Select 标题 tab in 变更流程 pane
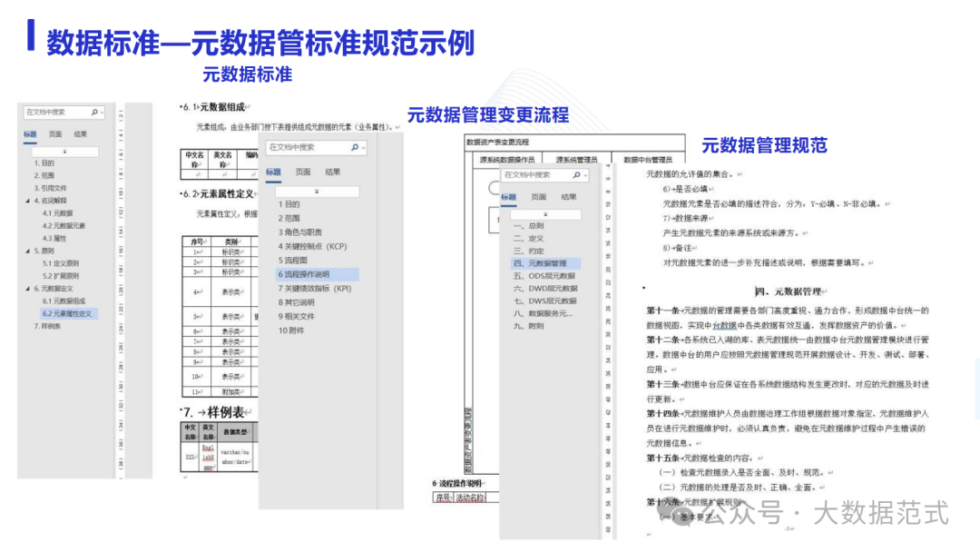Screen dimensions: 980x552 pos(273,172)
